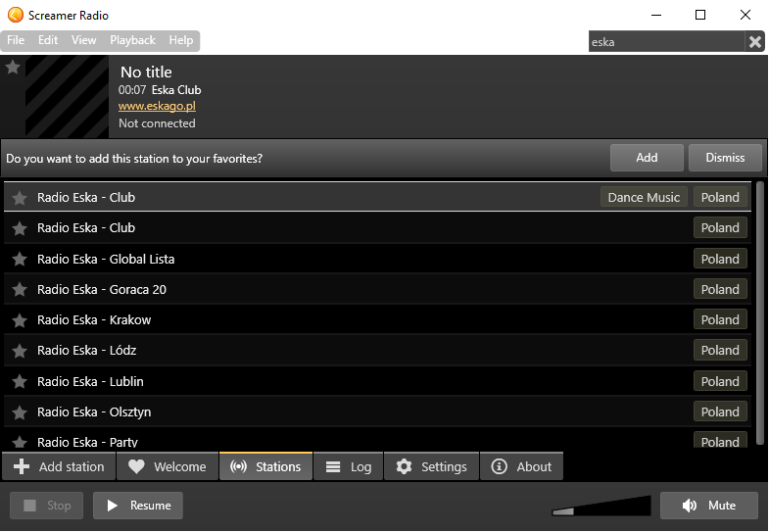The width and height of the screenshot is (769, 532).
Task: Mute the radio audio
Action: [709, 506]
